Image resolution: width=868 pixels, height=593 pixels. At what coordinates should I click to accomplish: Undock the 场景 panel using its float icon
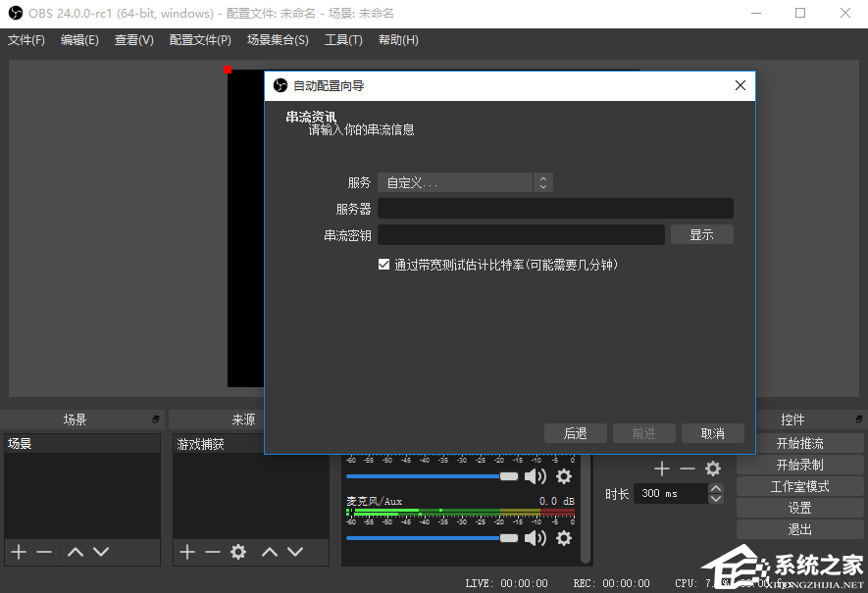(156, 420)
